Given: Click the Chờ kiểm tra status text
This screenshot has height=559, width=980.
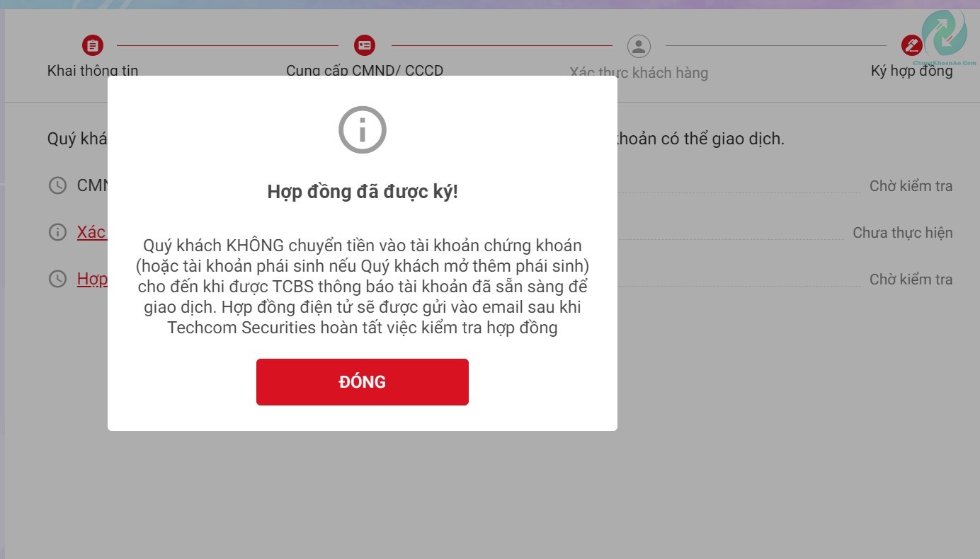Looking at the screenshot, I should [x=911, y=185].
